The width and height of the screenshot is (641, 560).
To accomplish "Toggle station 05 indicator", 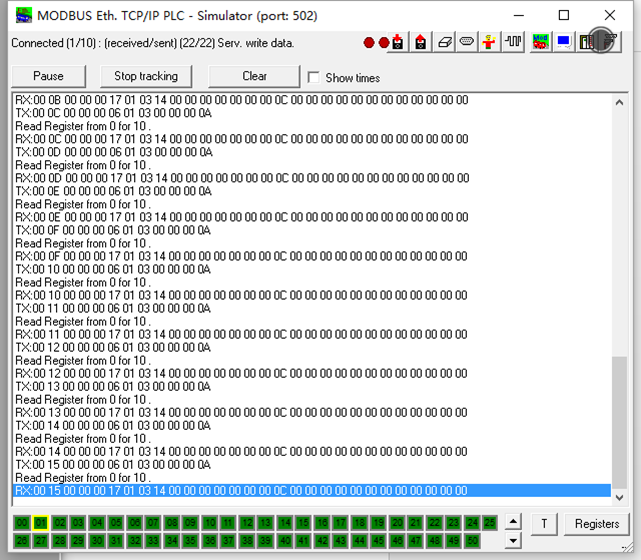I will coord(116,523).
